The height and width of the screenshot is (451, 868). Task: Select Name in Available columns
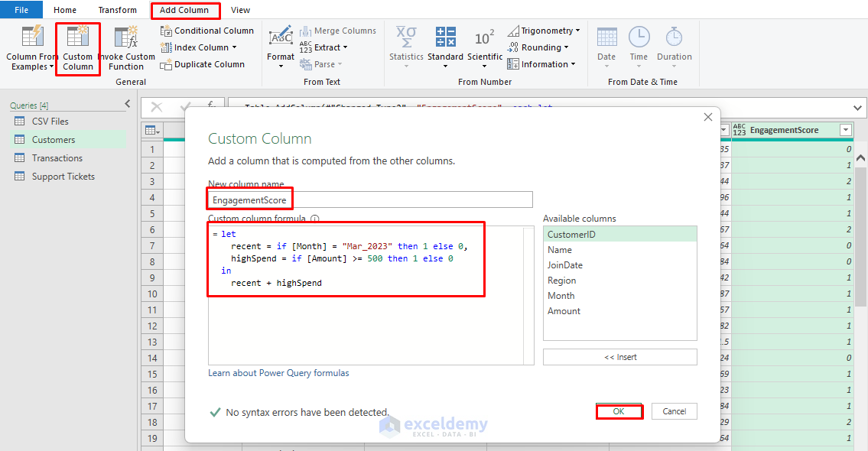click(x=620, y=249)
